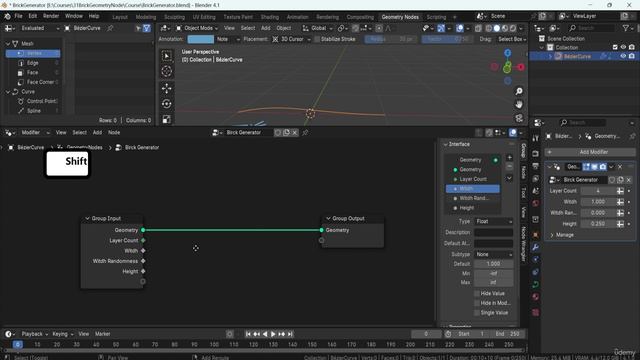Toggle modifier render camera display button
Image resolution: width=640 pixels, height=360 pixels.
point(603,167)
